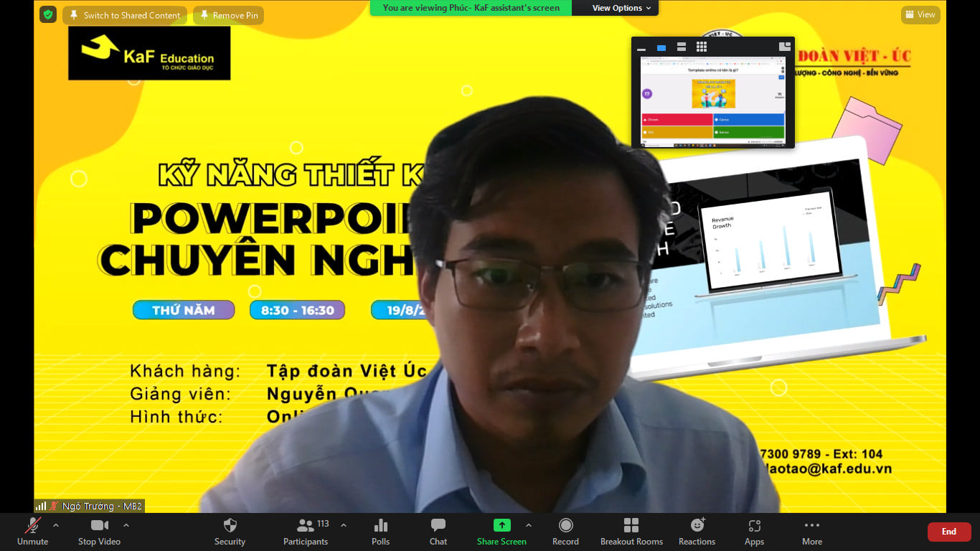The height and width of the screenshot is (551, 980).
Task: Select grid gallery thumbnail view
Action: [x=702, y=47]
